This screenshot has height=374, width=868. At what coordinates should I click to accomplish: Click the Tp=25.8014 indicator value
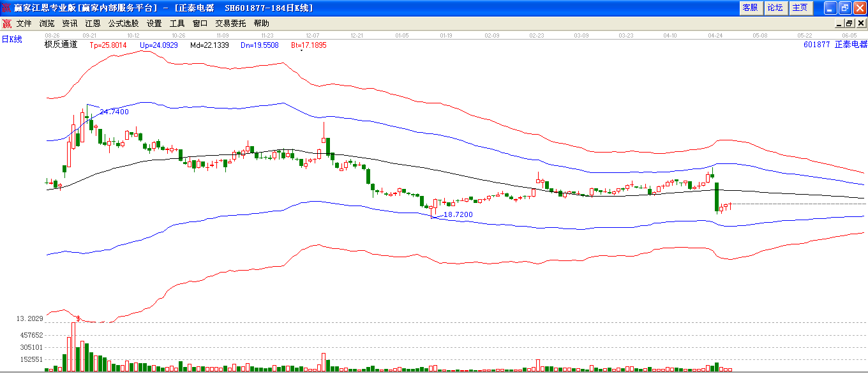108,45
